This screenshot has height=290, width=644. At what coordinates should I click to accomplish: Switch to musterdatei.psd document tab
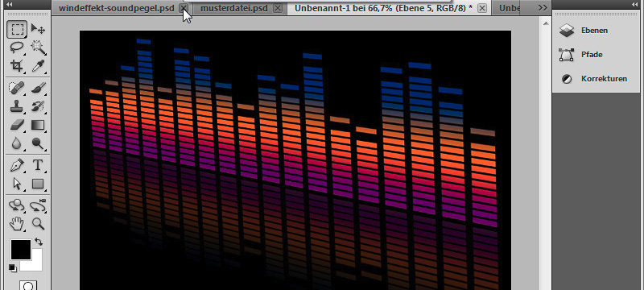(x=234, y=8)
